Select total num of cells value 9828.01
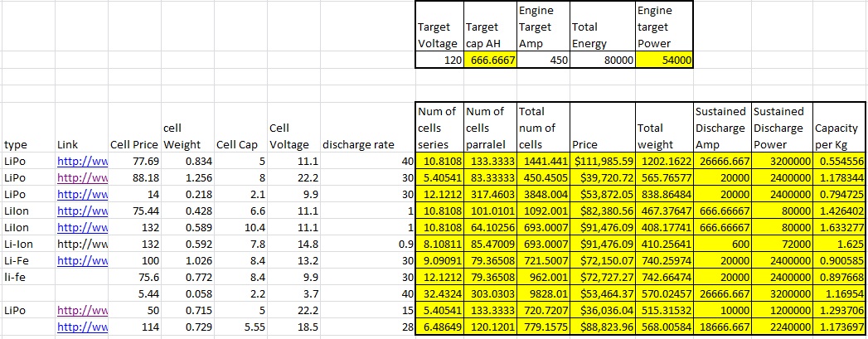868x339 pixels. click(541, 295)
